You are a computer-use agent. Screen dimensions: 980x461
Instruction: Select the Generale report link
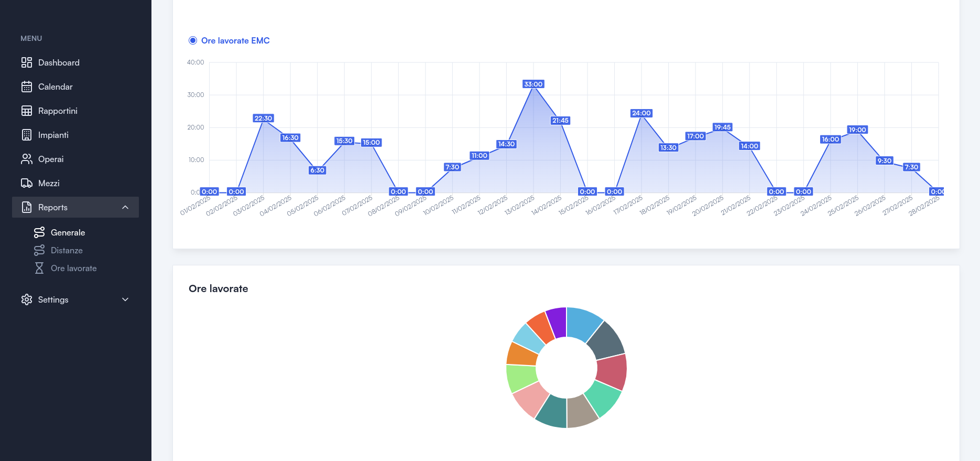[68, 232]
